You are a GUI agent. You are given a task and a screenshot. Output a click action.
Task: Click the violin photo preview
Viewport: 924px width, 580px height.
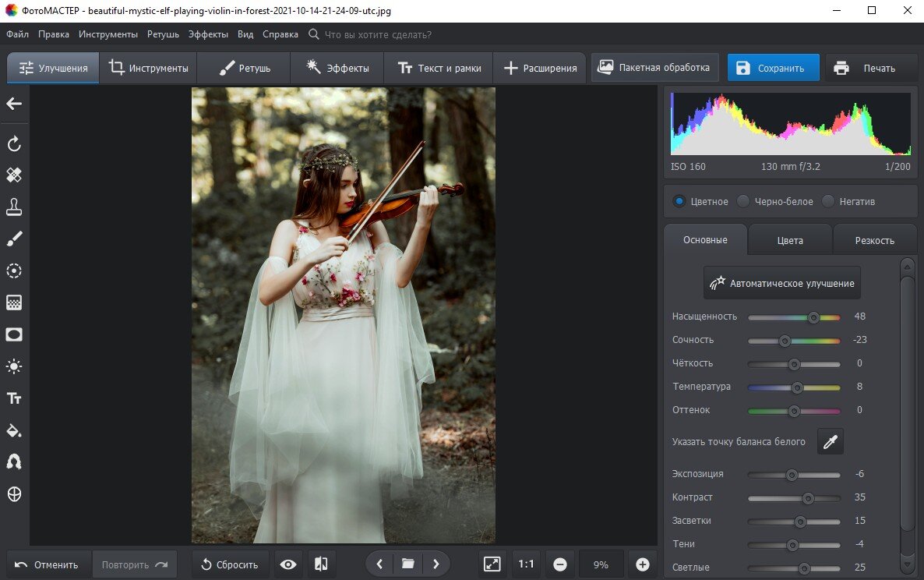[x=343, y=315]
